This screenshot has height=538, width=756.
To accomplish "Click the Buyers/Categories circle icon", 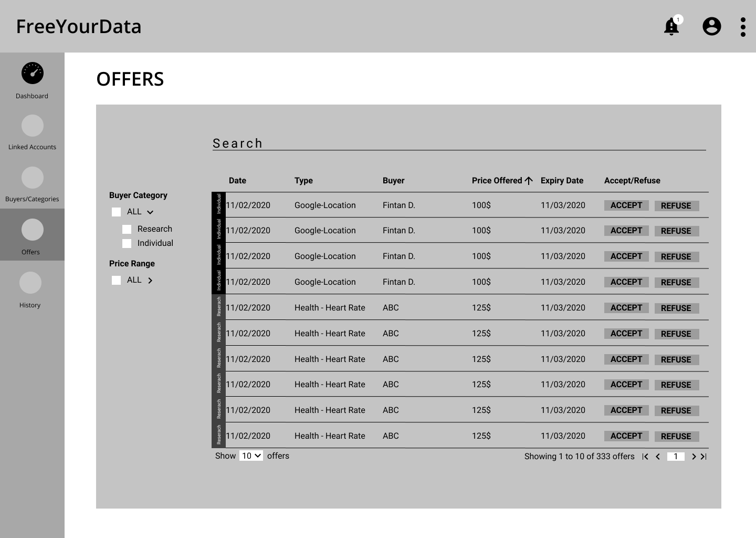I will click(33, 178).
